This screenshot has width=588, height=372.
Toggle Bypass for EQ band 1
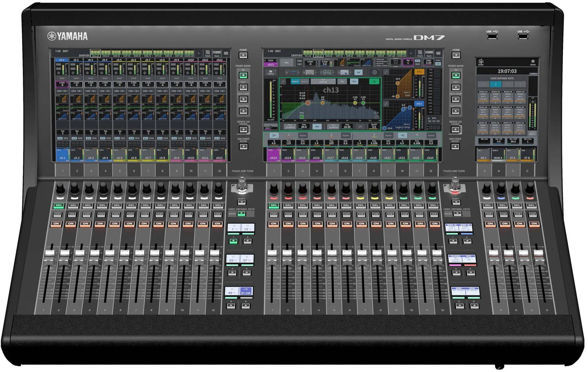coord(303,135)
